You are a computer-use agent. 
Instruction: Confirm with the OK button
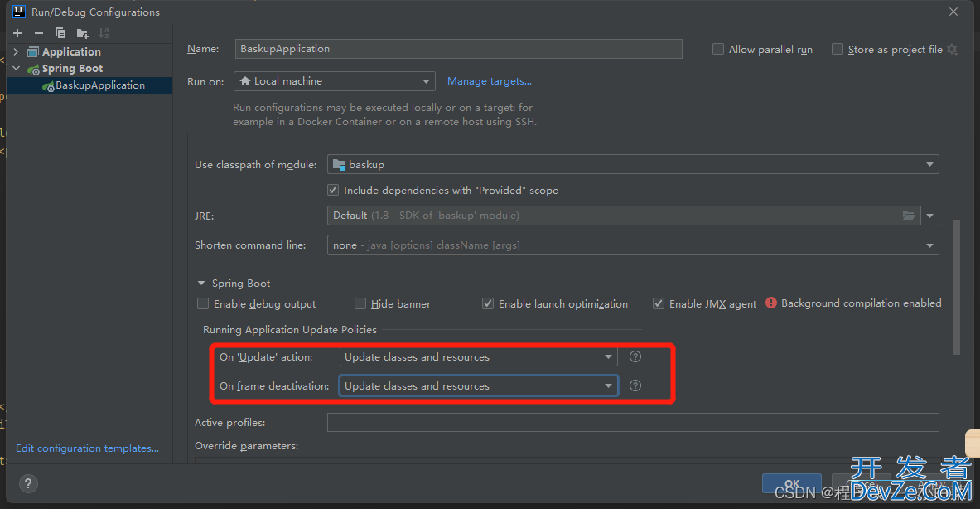(x=791, y=483)
